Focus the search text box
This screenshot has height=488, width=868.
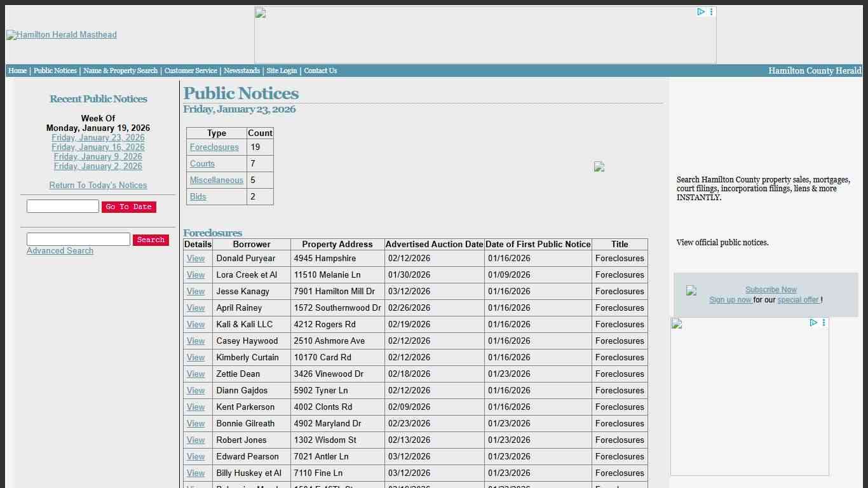tap(78, 240)
